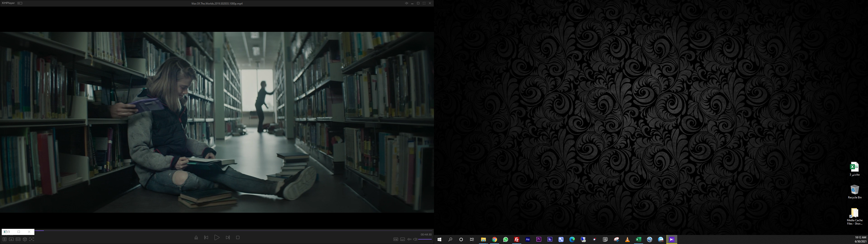Open the KMPlayer main menu logo
Screen dimensions: 868x244
pyautogui.click(x=8, y=3)
